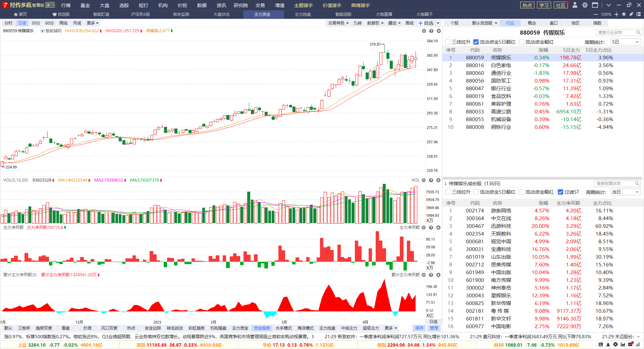Click the favorites star icon
Image resolution: width=644 pixels, height=349 pixels.
pyautogui.click(x=624, y=14)
